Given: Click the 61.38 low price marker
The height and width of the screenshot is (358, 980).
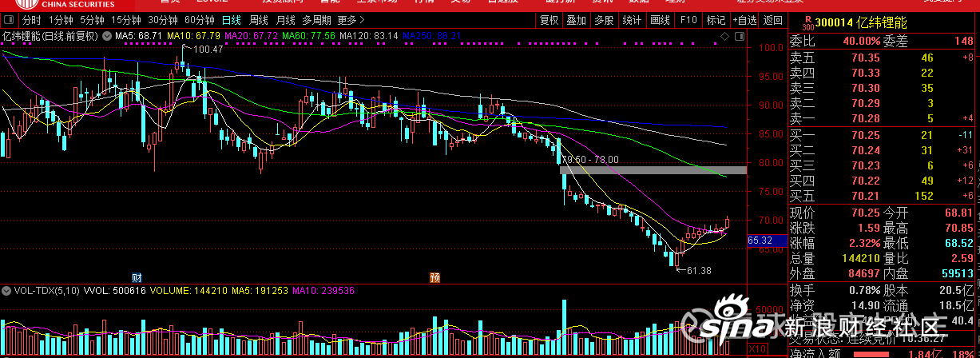Looking at the screenshot, I should click(x=697, y=271).
